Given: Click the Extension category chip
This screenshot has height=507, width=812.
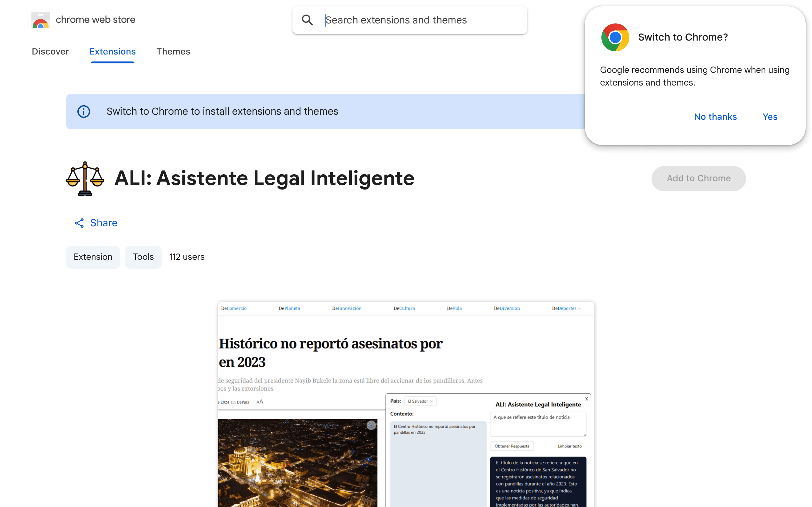Looking at the screenshot, I should point(93,257).
